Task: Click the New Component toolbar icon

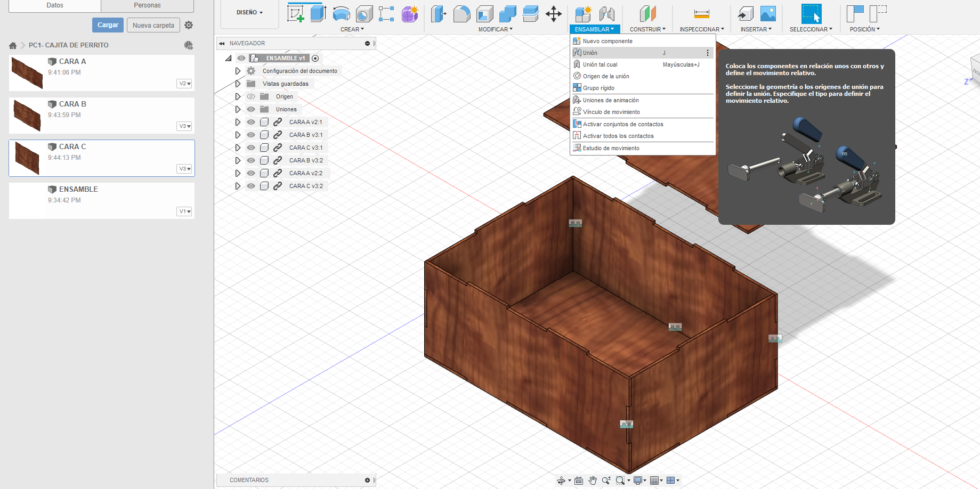Action: click(584, 14)
